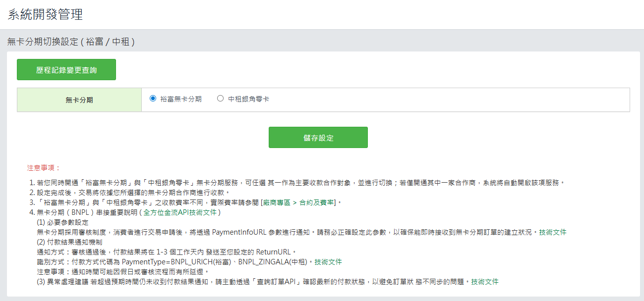The width and height of the screenshot is (644, 301).
Task: Click the (2) 付款結果通知機制 subheading
Action: [69, 242]
